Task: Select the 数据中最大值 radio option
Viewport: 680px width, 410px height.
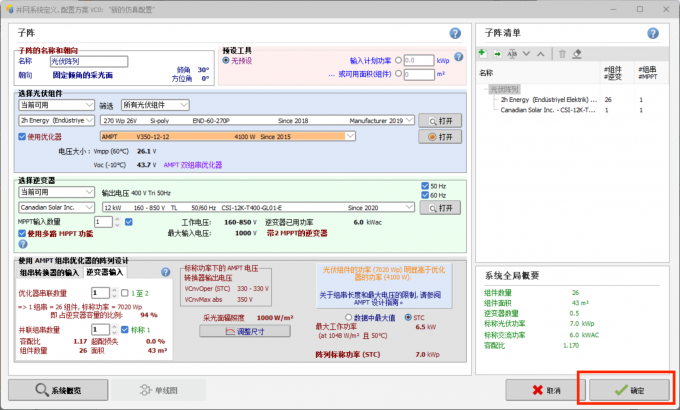Action: tap(348, 317)
